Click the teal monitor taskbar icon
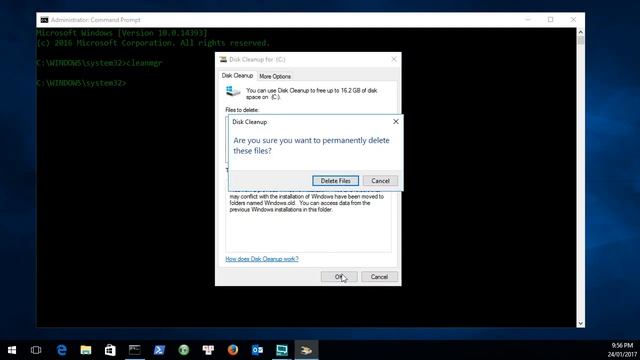The width and height of the screenshot is (640, 360). pos(282,350)
